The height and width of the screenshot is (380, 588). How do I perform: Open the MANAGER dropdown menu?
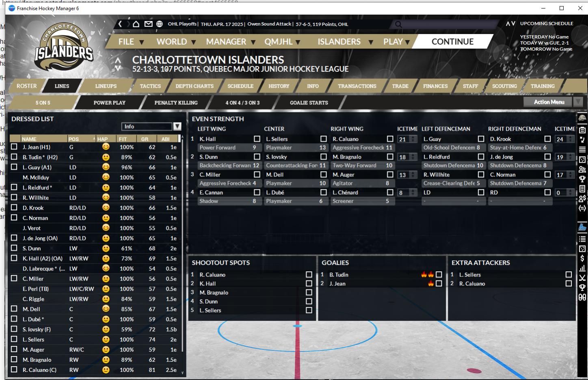tap(231, 42)
